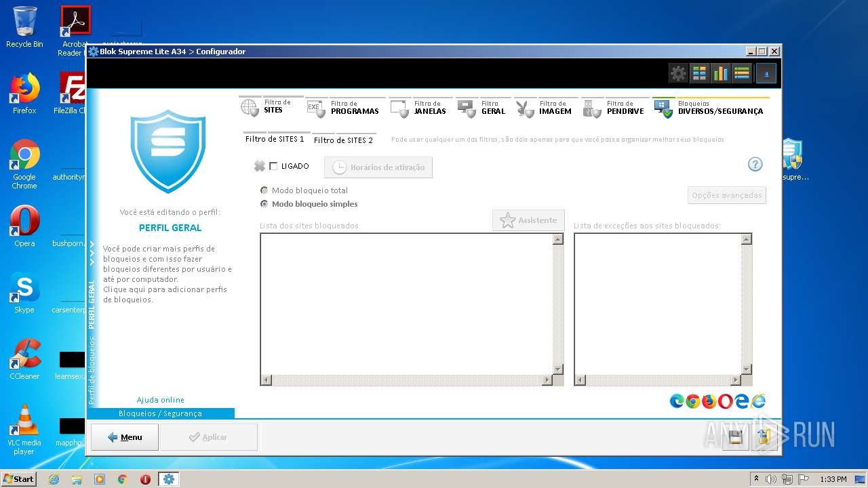Open the Assistente wizard button
Screen dimensions: 868x488
[x=528, y=220]
